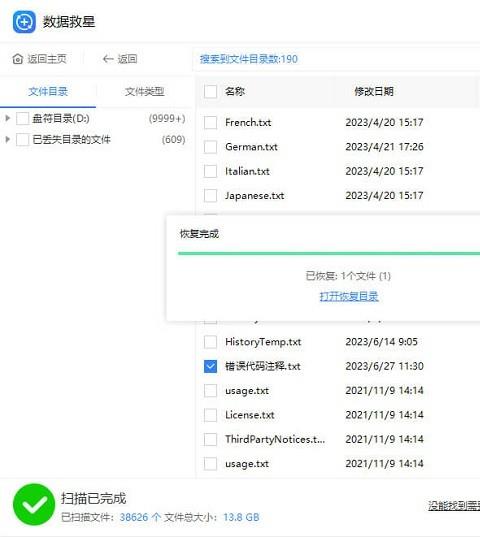Select the French.txt file name
This screenshot has width=480, height=537.
click(248, 122)
